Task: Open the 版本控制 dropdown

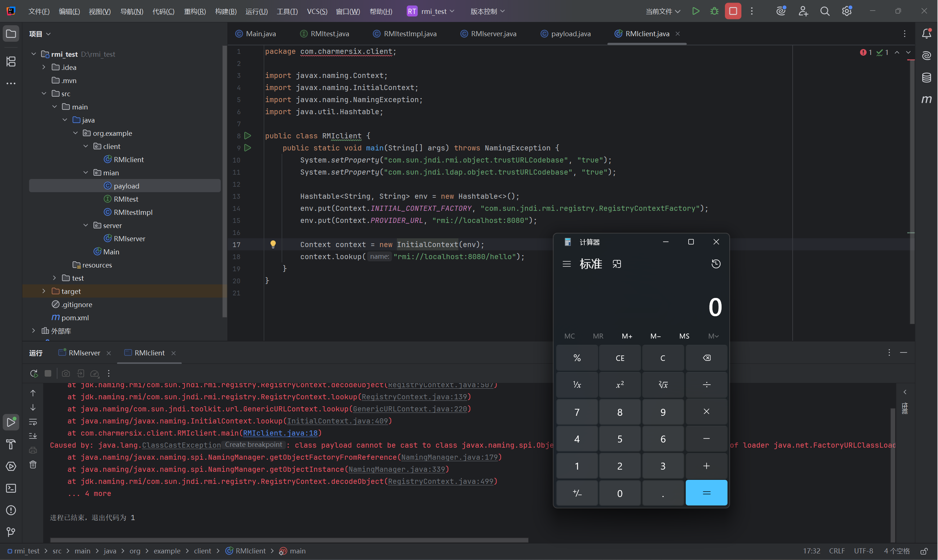Action: tap(487, 11)
